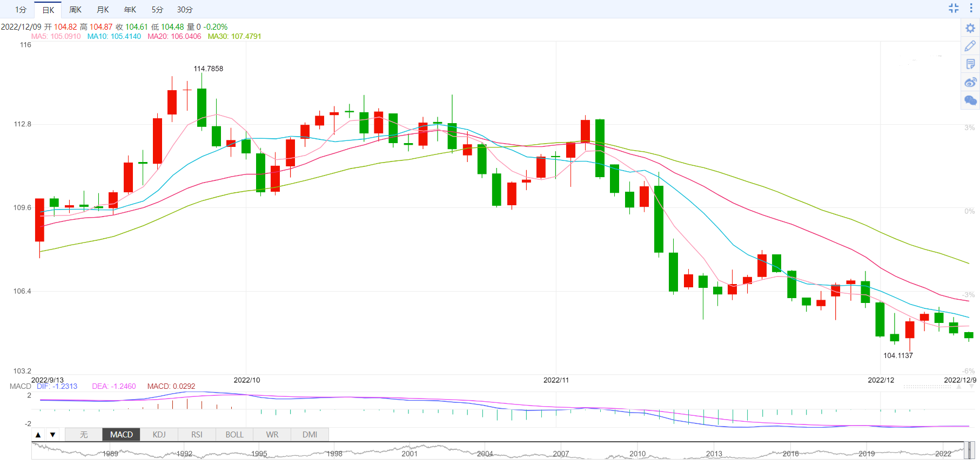Enable the BOLL indicator

[x=234, y=435]
